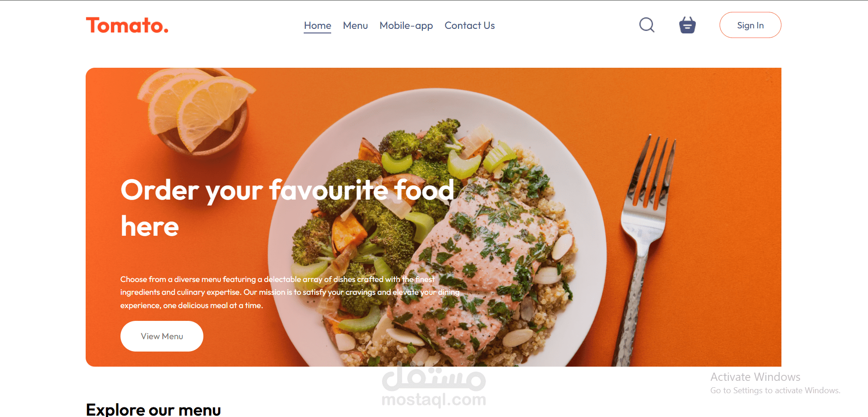
Task: Select the Mobile-app navigation link
Action: [x=406, y=26]
